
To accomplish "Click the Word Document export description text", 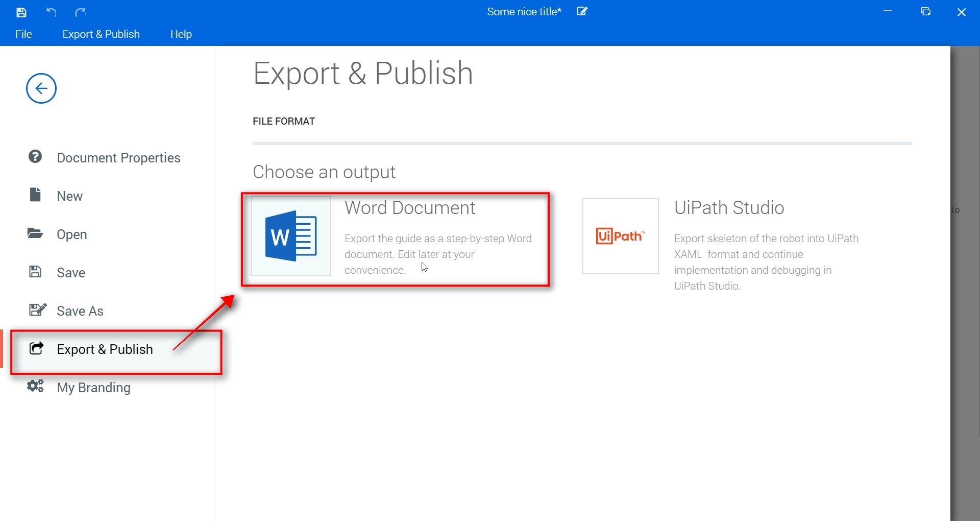I will pos(438,254).
